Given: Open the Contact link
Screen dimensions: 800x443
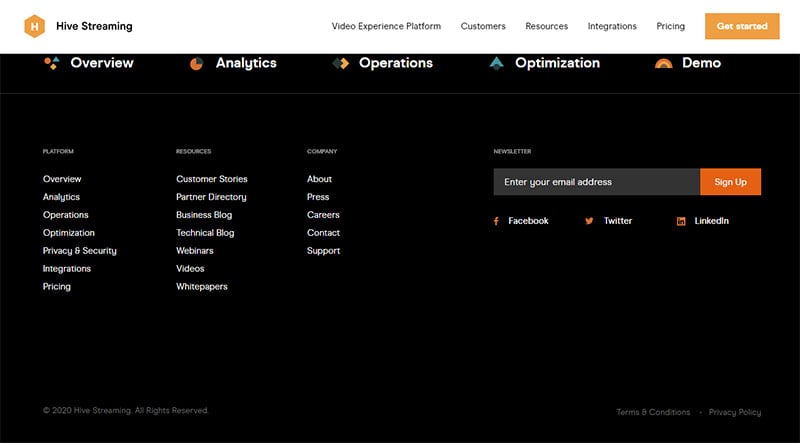Looking at the screenshot, I should pos(323,233).
